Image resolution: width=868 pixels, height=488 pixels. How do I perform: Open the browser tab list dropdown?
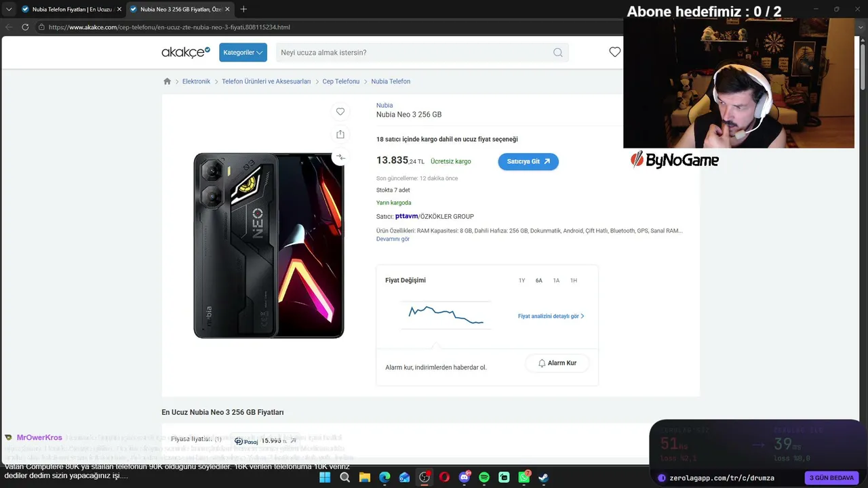point(9,9)
